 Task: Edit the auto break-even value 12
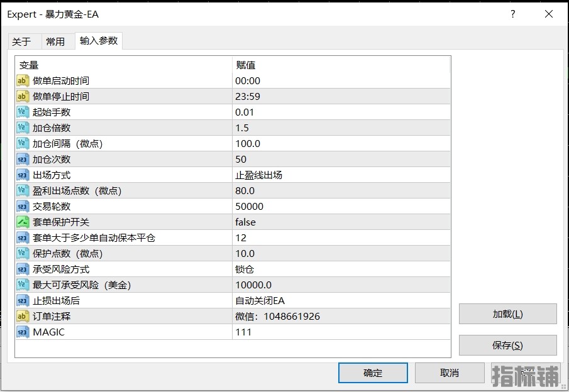point(341,238)
